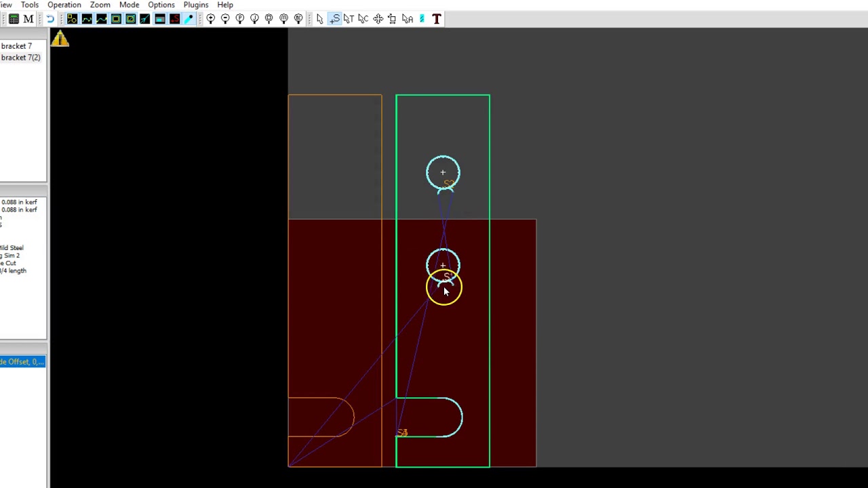Open the calculator tool icon
868x488 pixels.
(14, 19)
